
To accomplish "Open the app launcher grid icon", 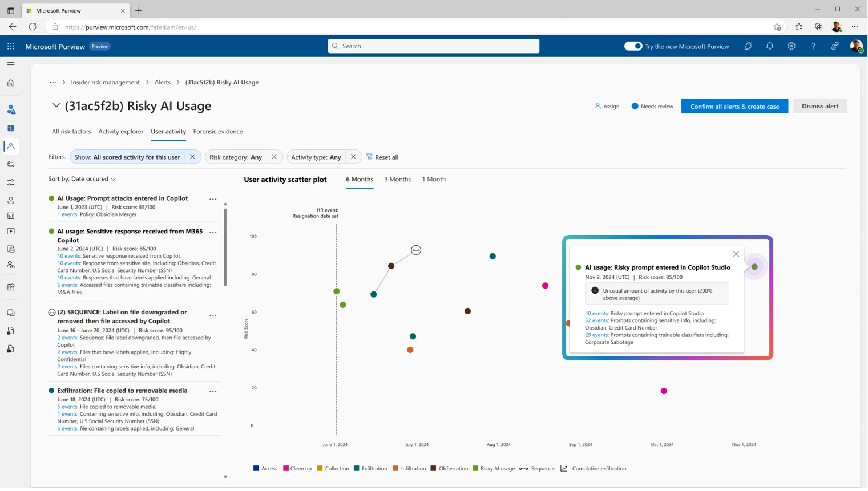I will point(10,46).
